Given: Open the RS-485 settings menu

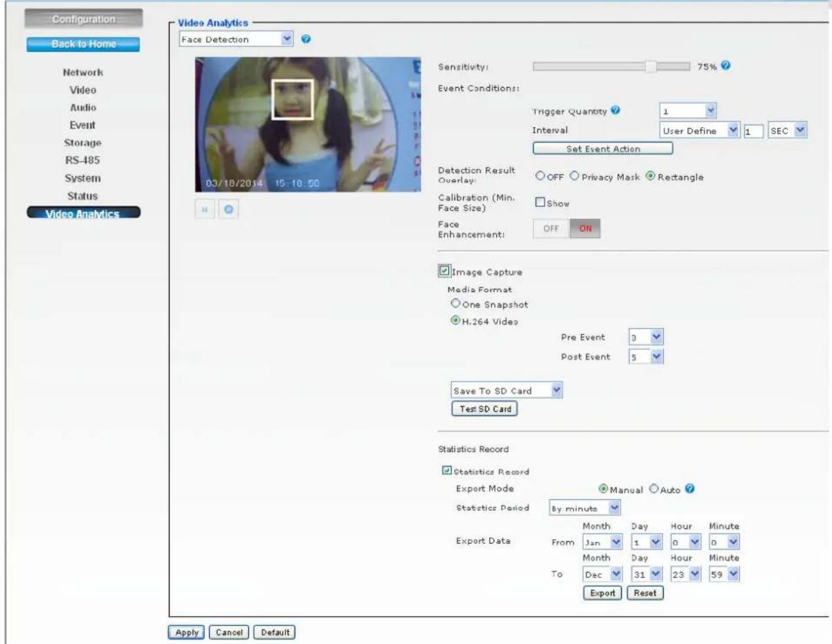Looking at the screenshot, I should point(83,160).
